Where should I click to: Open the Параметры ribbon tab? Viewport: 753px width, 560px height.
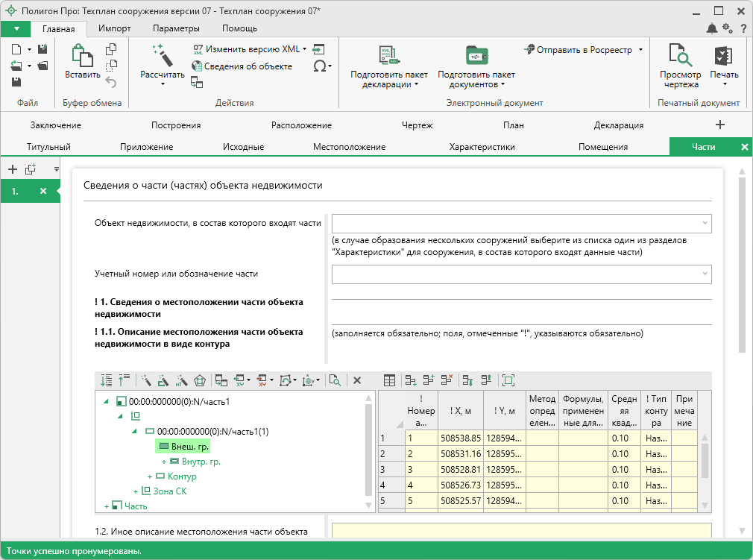pos(176,28)
